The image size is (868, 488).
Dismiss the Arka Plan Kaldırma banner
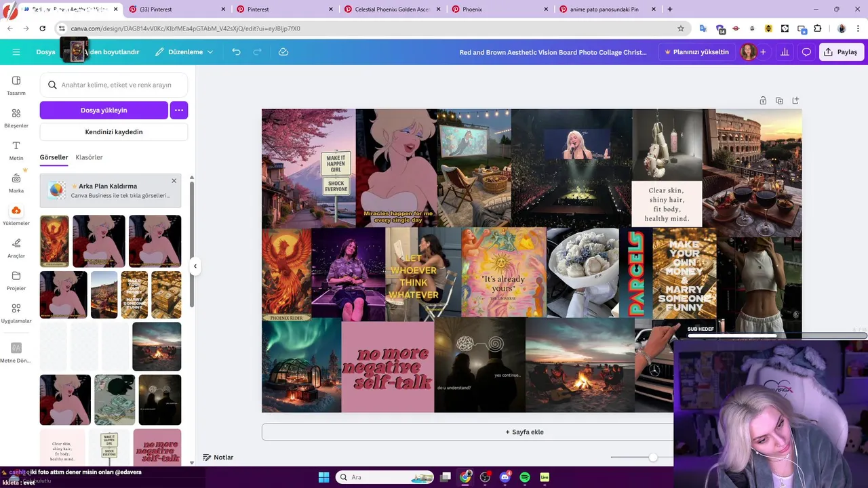click(174, 181)
